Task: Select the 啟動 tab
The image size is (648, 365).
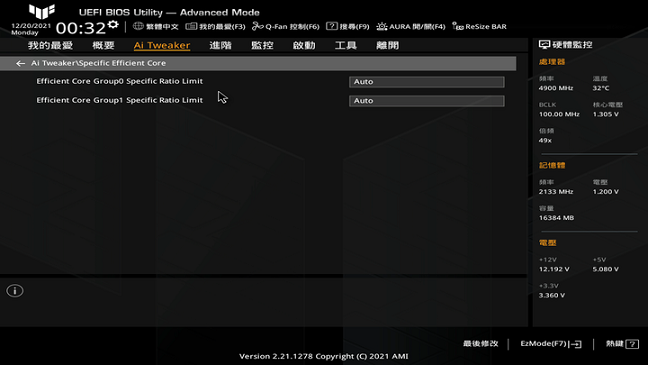Action: click(304, 45)
